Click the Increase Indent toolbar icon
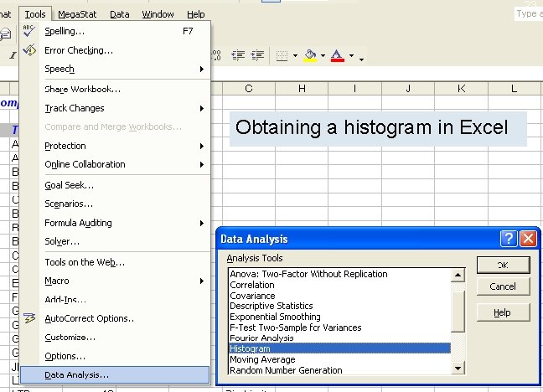 [257, 55]
